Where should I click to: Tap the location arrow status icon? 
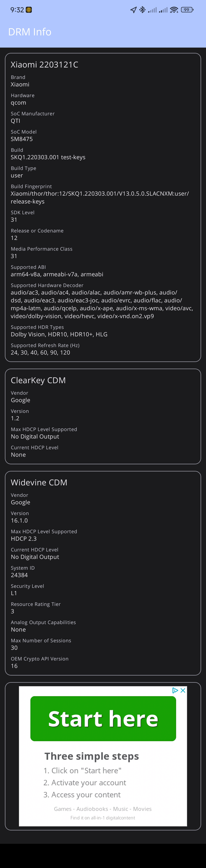(133, 10)
